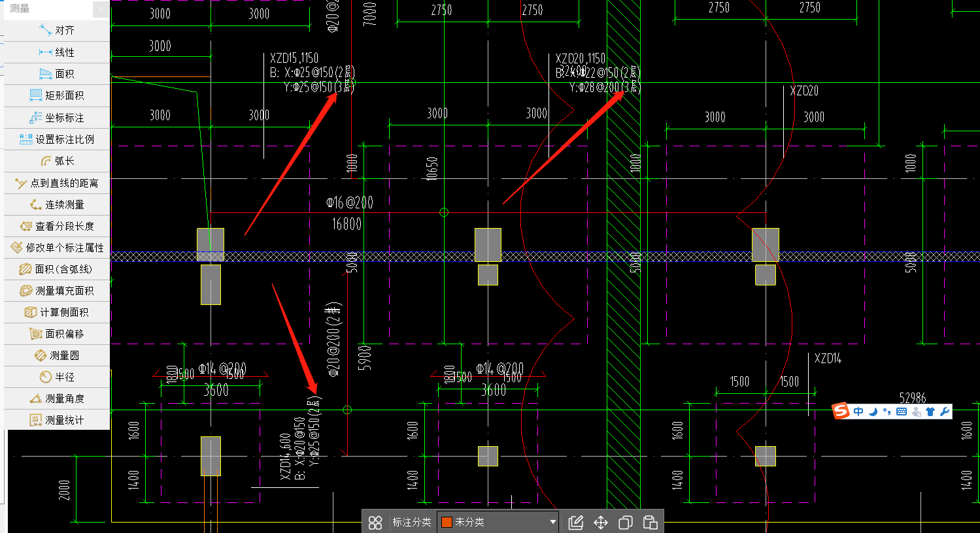
Task: Select 面积(含弧线) area with arcs tool
Action: [x=57, y=269]
